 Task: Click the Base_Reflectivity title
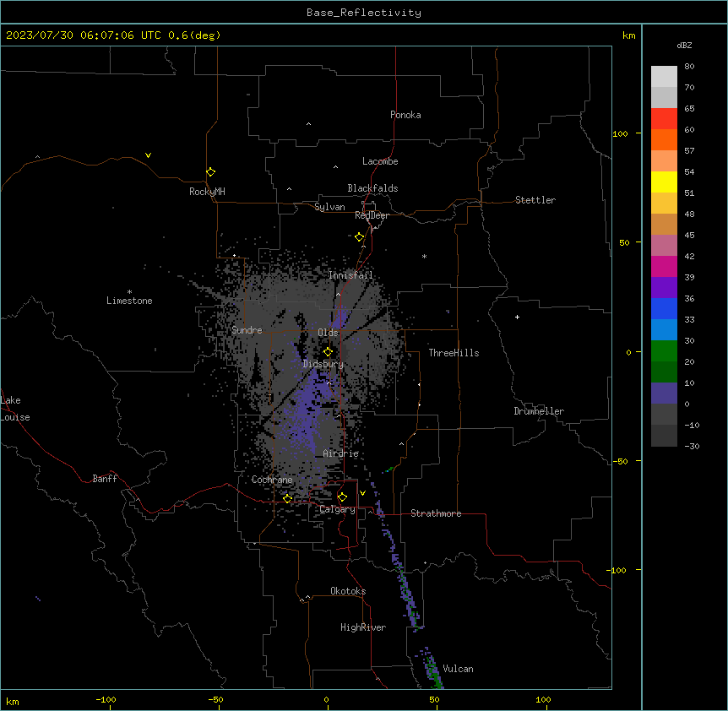364,13
